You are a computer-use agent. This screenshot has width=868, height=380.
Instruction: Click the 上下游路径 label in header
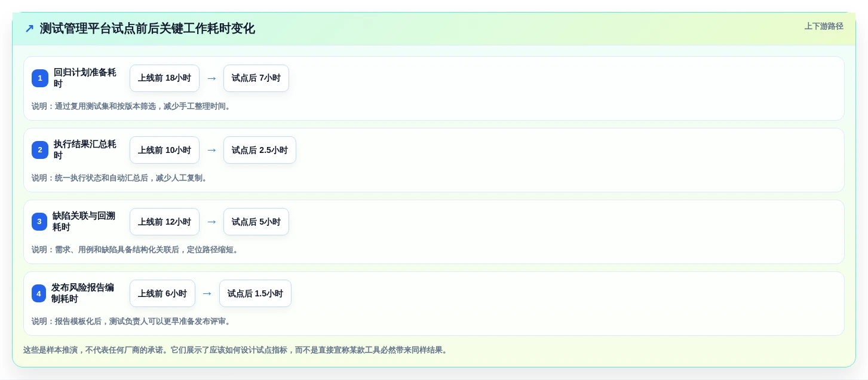click(824, 26)
